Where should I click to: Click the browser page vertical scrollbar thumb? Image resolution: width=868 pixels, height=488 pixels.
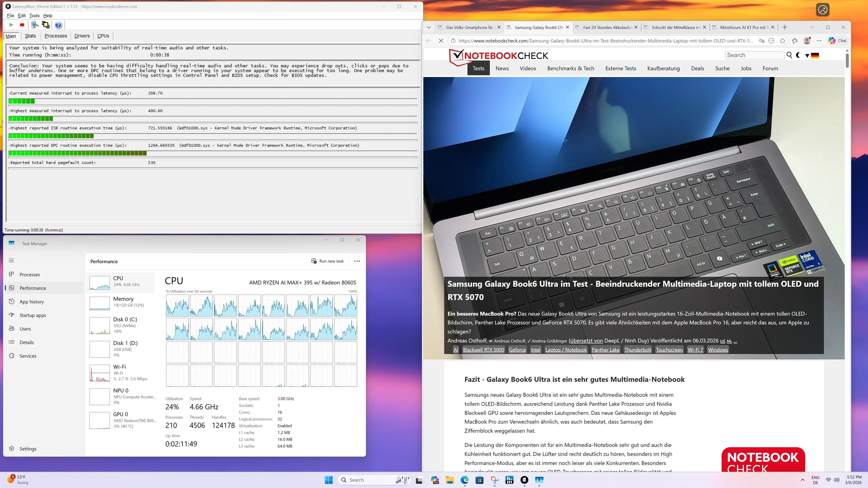click(847, 60)
